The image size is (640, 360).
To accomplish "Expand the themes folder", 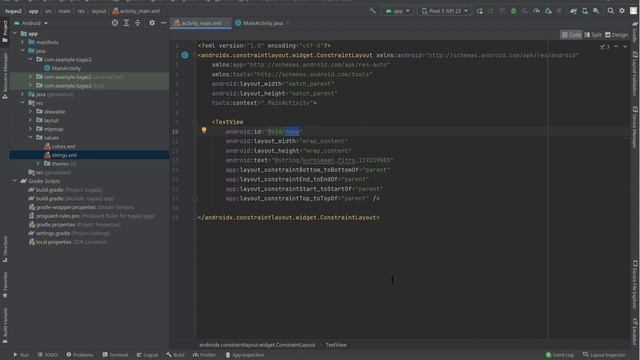I will point(38,164).
